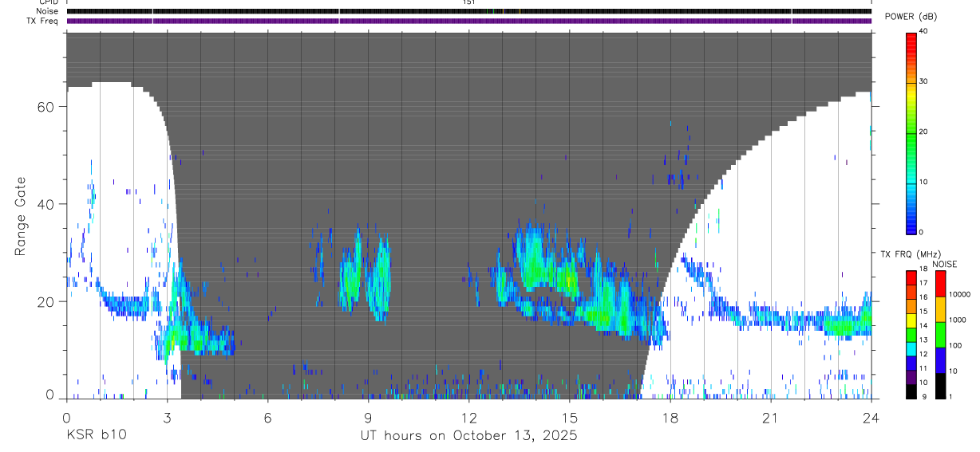Click the 21 tick on the UT hours axis
The image size is (980, 452).
[770, 418]
